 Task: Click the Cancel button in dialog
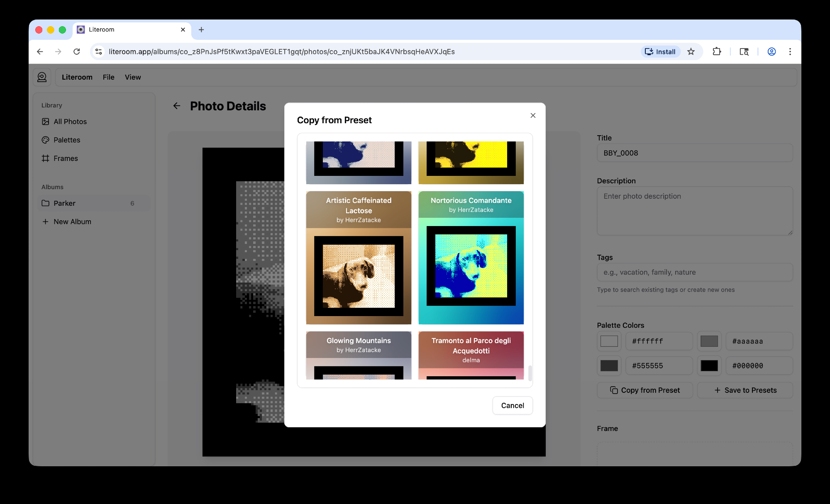pyautogui.click(x=512, y=405)
